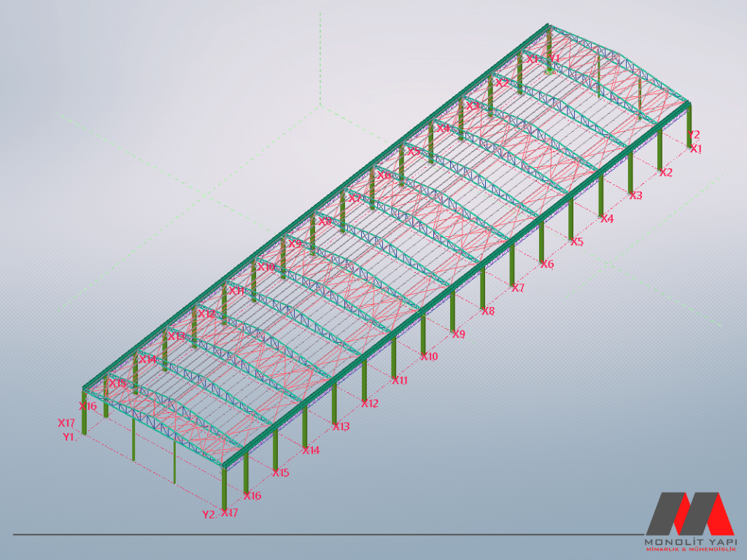
Task: Choose the X13 label on the front column line
Action: click(341, 427)
